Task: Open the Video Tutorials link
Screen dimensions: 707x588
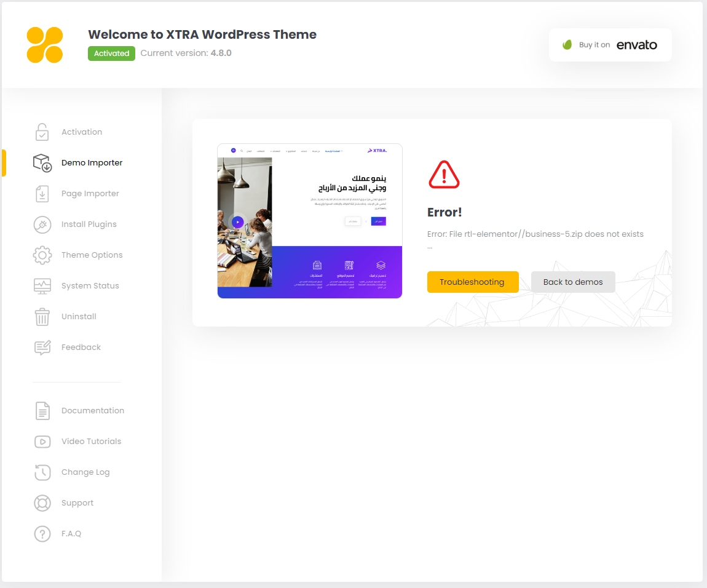Action: click(91, 442)
